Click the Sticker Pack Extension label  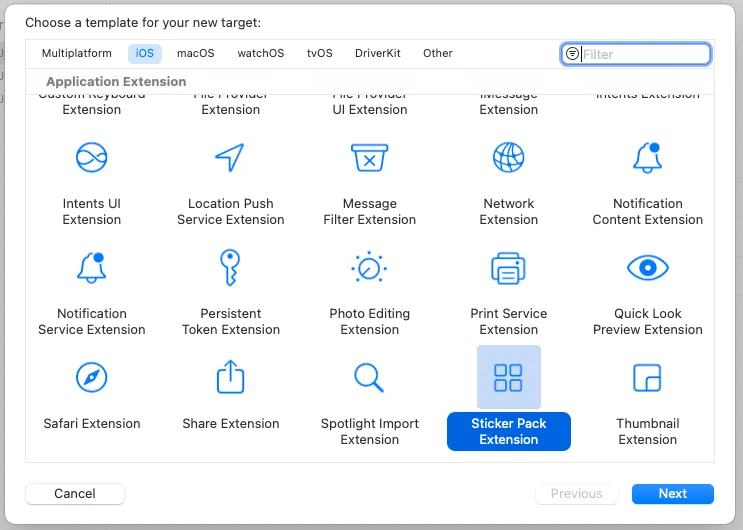point(508,431)
